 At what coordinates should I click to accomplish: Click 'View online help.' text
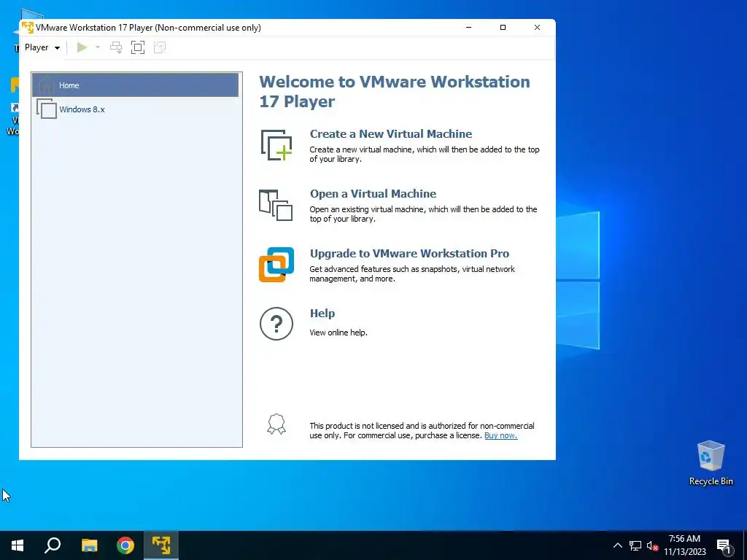(x=338, y=332)
